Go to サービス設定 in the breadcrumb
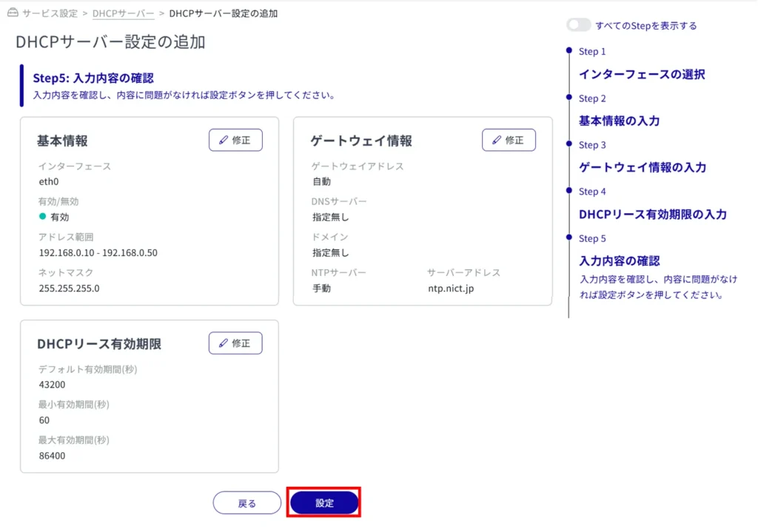758x532 pixels. point(50,13)
